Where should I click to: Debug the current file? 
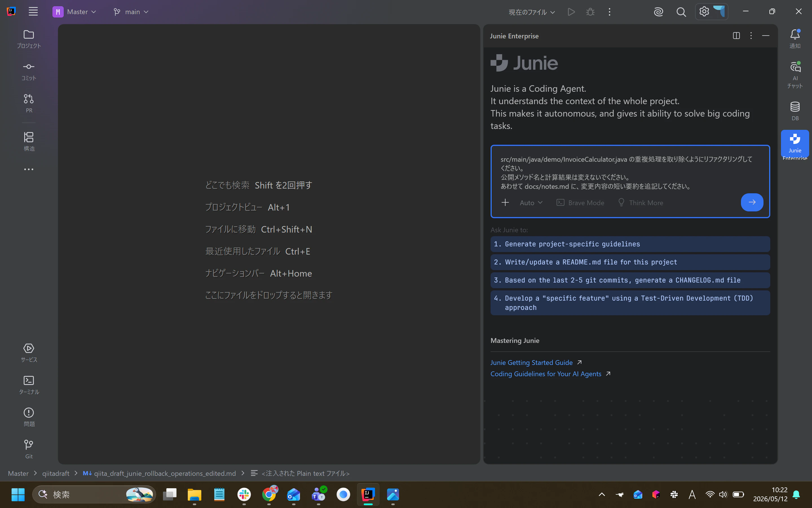[590, 12]
